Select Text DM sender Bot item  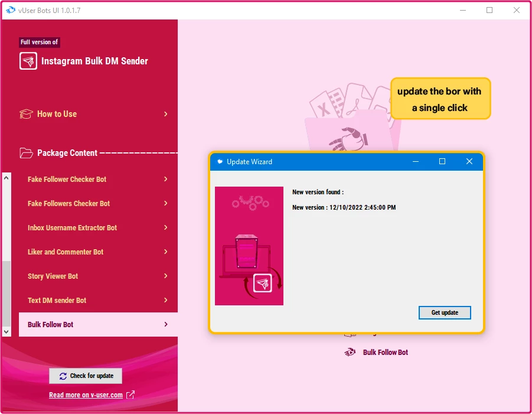click(98, 301)
